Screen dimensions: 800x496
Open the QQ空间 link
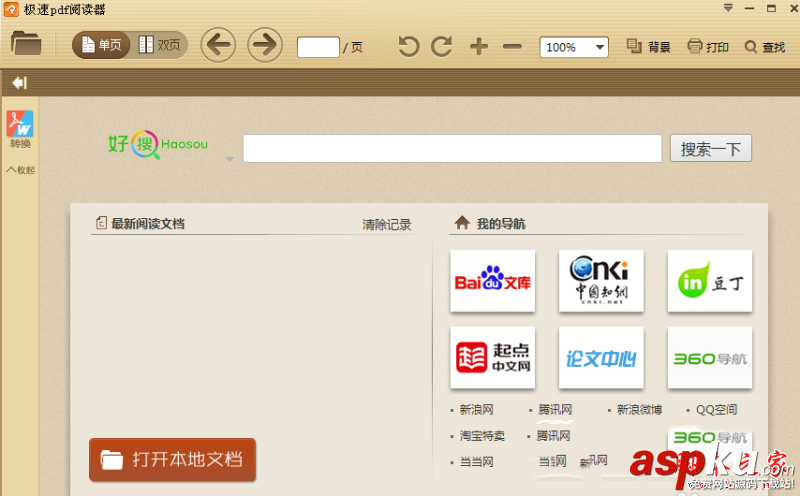pos(716,410)
